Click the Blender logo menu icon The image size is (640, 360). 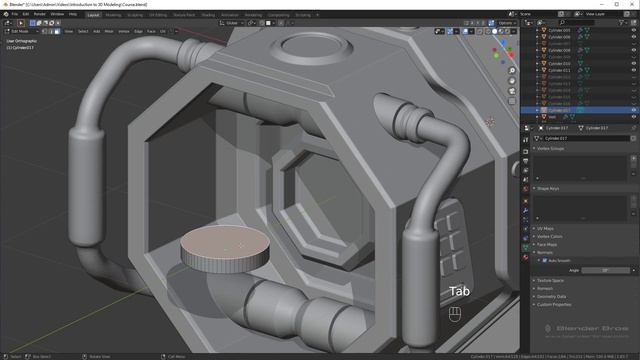point(6,14)
